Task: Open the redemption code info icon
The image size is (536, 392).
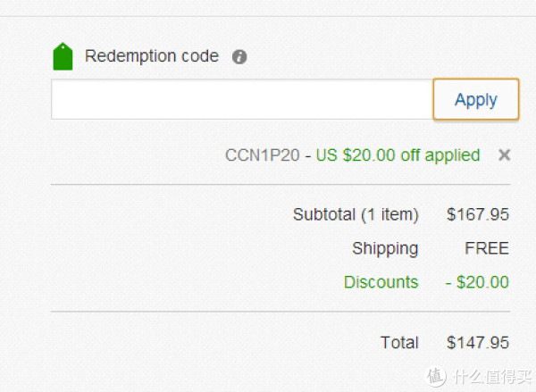Action: pos(239,57)
